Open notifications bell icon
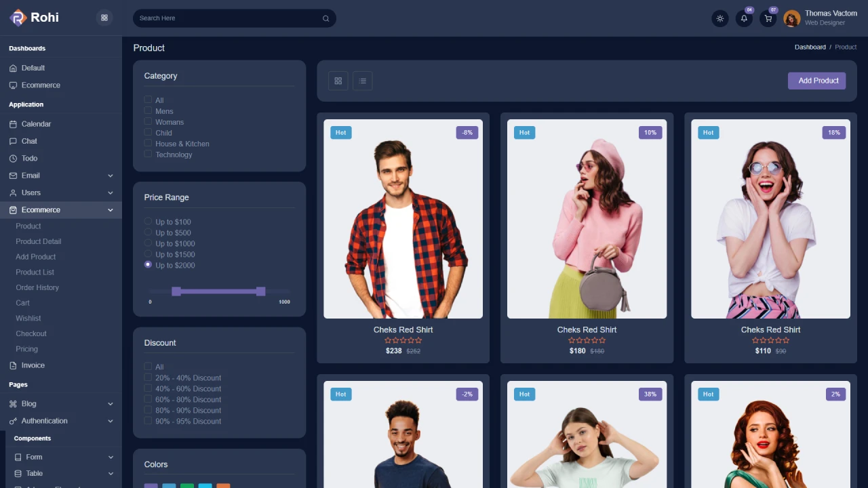 coord(744,18)
